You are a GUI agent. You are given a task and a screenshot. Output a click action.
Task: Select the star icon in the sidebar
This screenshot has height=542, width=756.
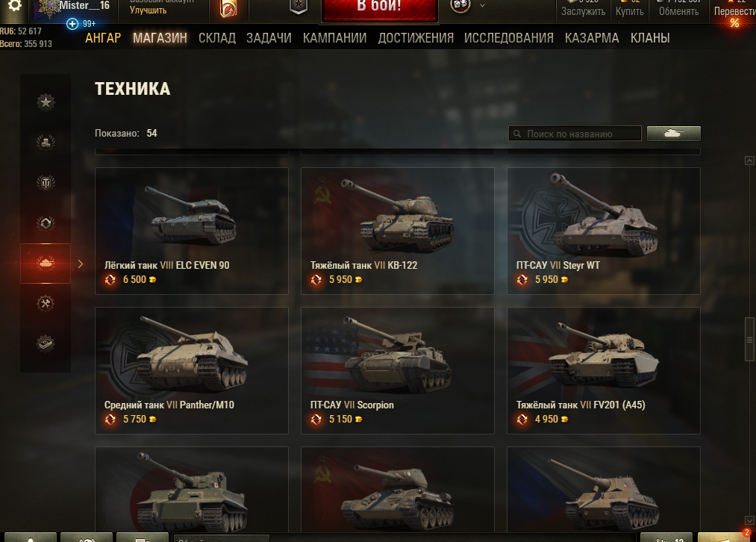(46, 102)
